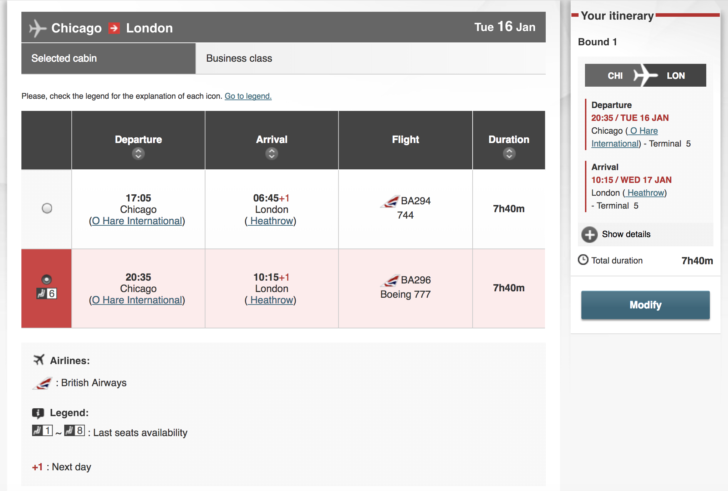Click the Legend info speech bubble icon

[x=38, y=413]
